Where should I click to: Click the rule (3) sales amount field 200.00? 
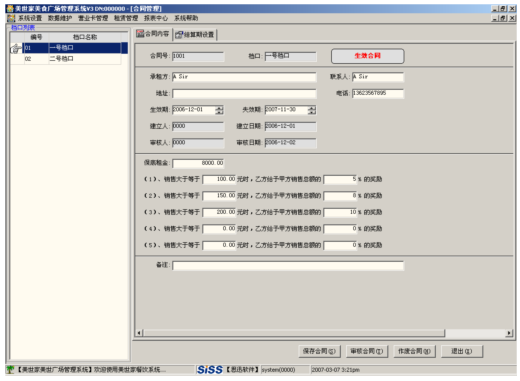pos(219,212)
